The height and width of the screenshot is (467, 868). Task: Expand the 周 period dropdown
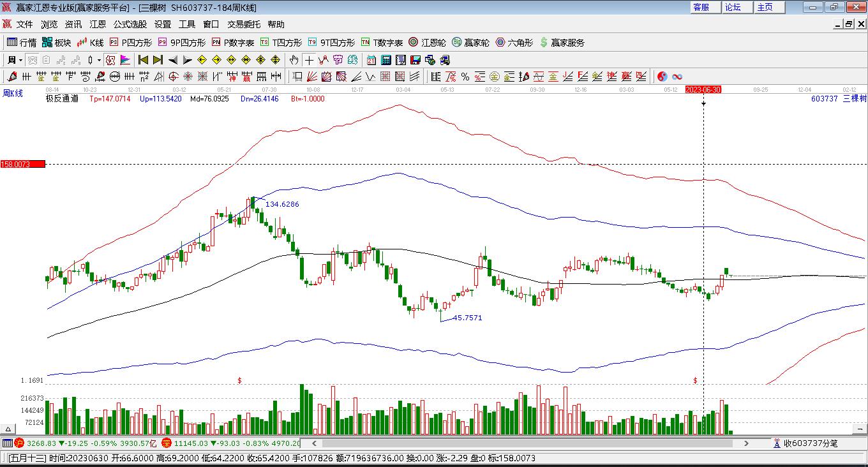(14, 60)
